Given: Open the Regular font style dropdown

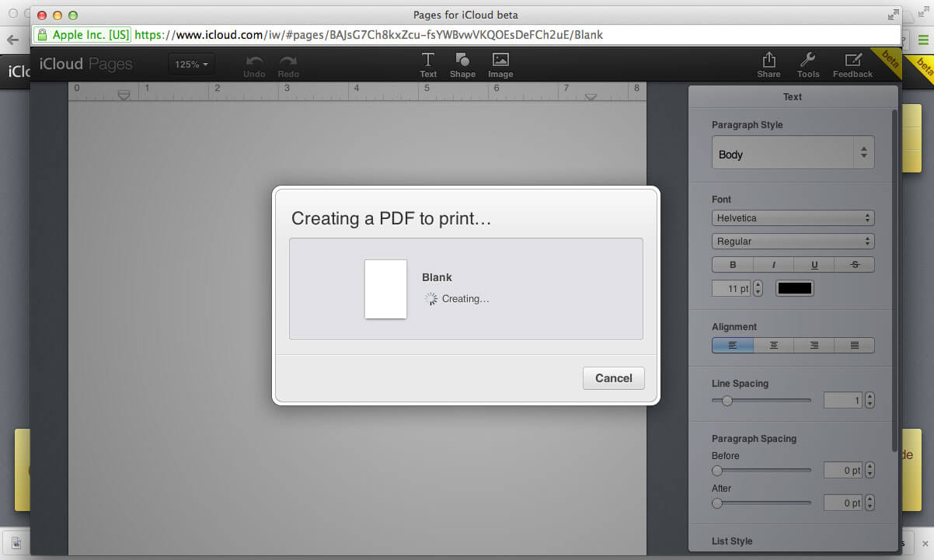Looking at the screenshot, I should tap(793, 242).
